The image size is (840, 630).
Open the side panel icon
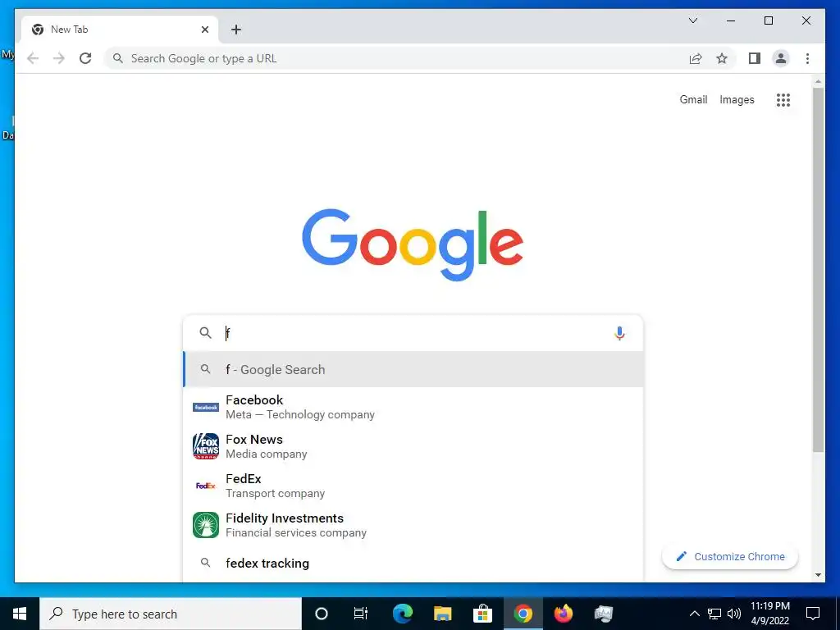[x=755, y=58]
